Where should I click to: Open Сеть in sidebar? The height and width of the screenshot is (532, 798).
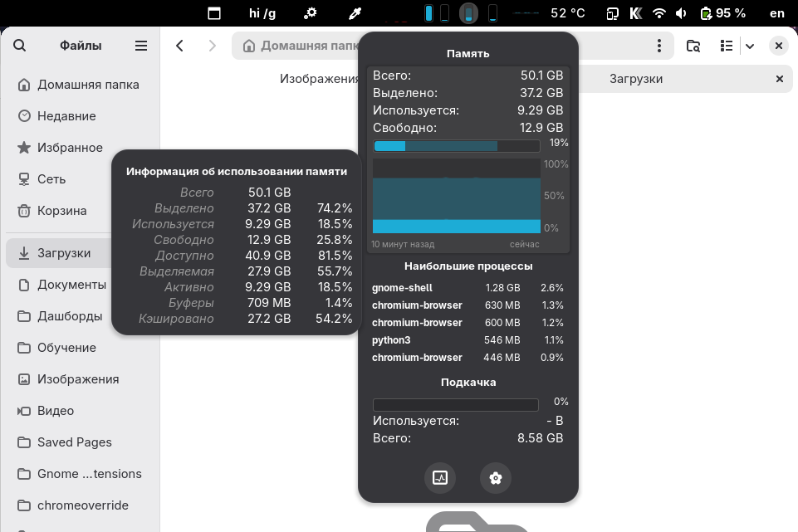point(58,179)
